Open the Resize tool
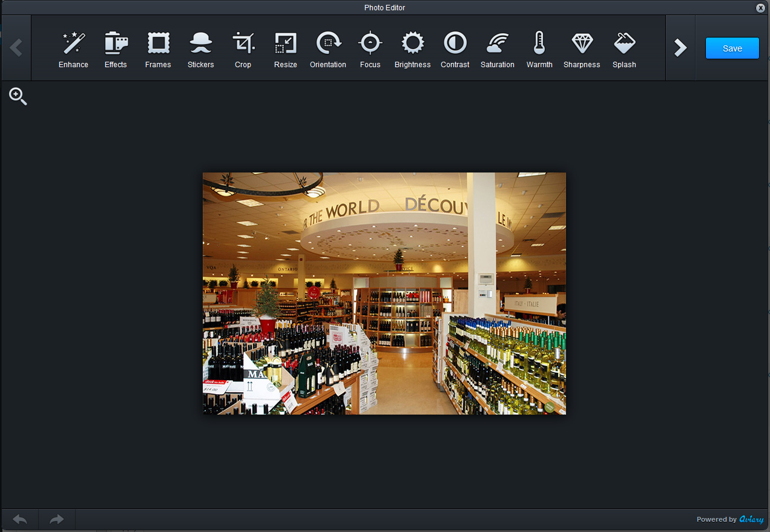770x532 pixels. [x=285, y=49]
